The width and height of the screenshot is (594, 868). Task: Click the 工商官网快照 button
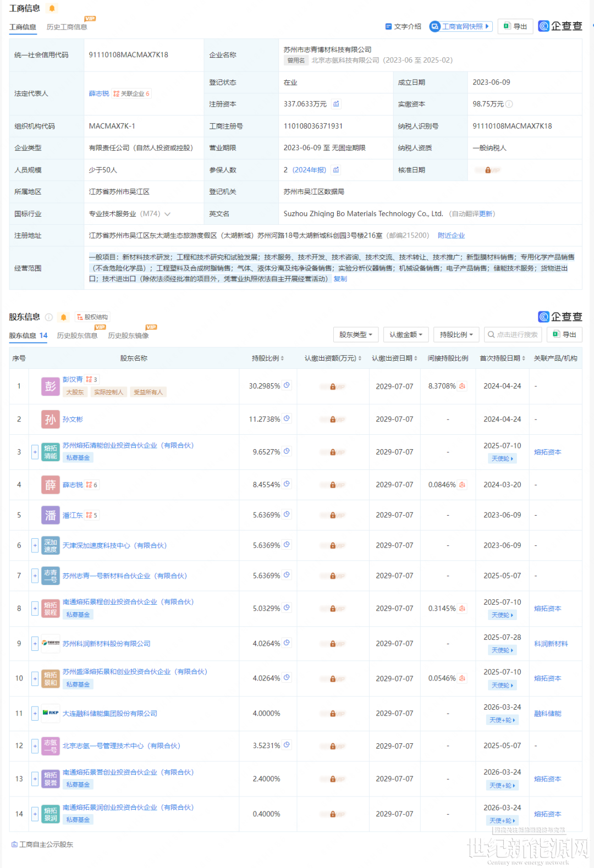(460, 26)
